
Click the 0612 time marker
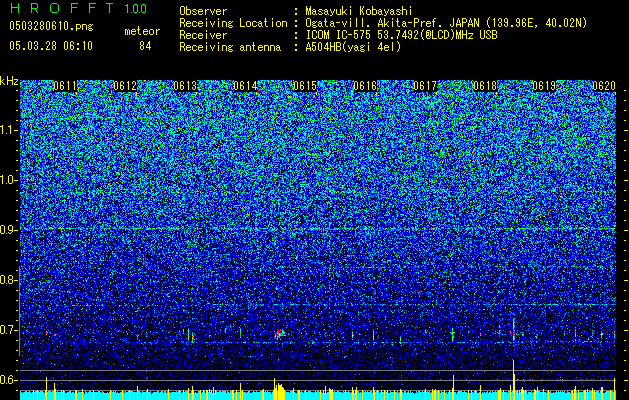pos(125,86)
